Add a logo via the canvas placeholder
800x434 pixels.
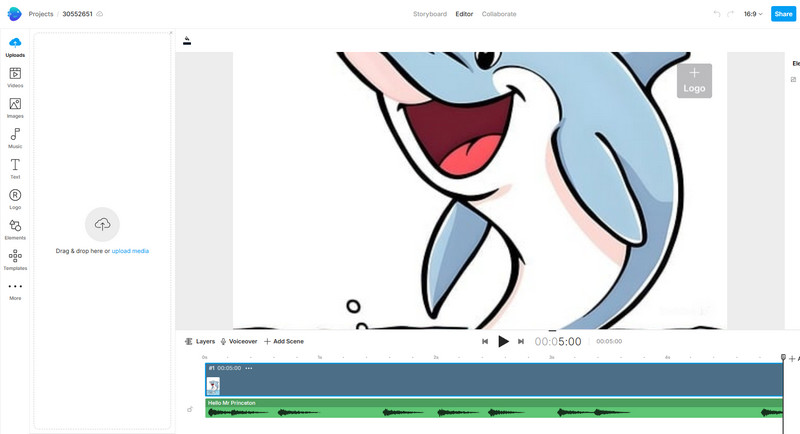(x=694, y=81)
